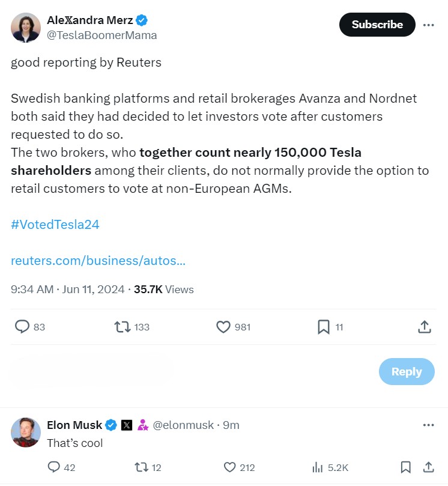Open Alexandra Merz's profile picture
The width and height of the screenshot is (448, 486).
click(26, 28)
